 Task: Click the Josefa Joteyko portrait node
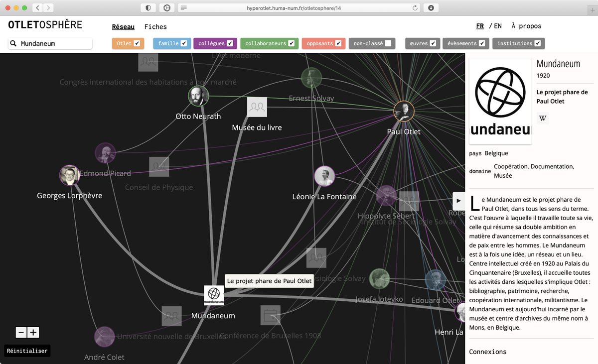379,279
